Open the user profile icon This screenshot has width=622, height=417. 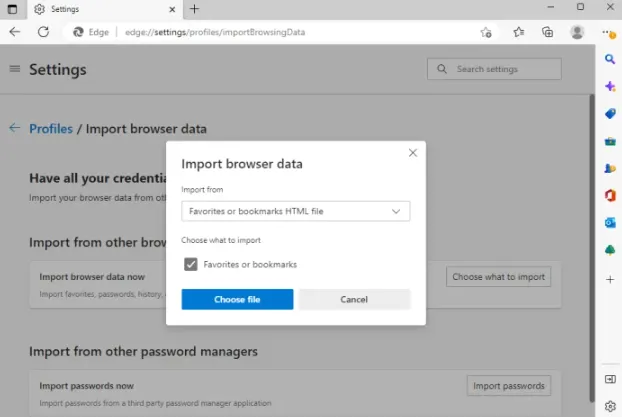click(577, 32)
